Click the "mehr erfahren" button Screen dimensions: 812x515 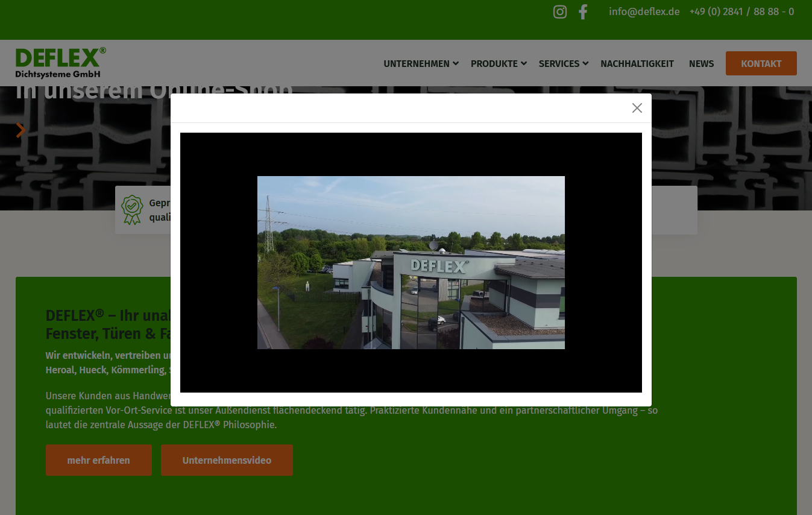98,460
